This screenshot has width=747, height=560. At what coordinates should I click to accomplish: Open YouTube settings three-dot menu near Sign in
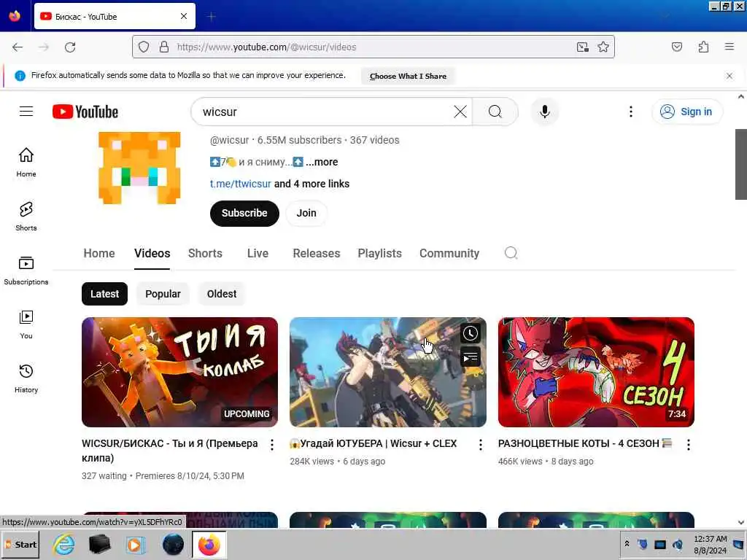[631, 112]
